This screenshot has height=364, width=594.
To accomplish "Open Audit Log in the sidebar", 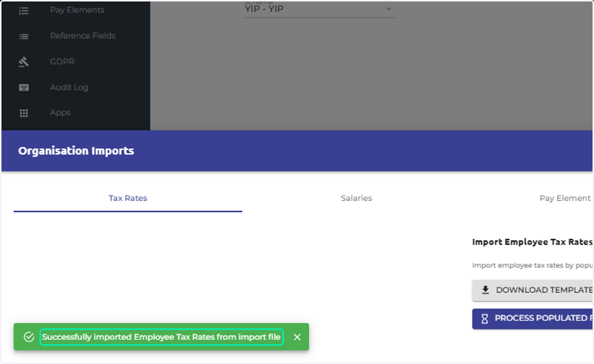I will (69, 87).
